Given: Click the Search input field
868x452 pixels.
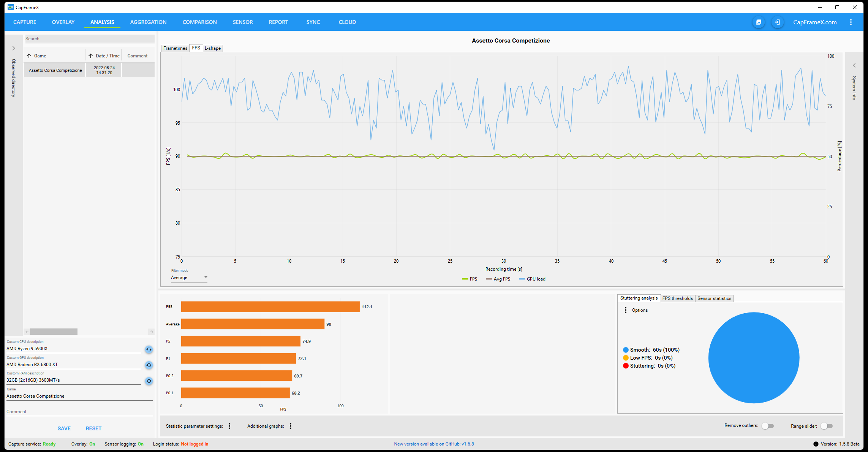Looking at the screenshot, I should (89, 39).
